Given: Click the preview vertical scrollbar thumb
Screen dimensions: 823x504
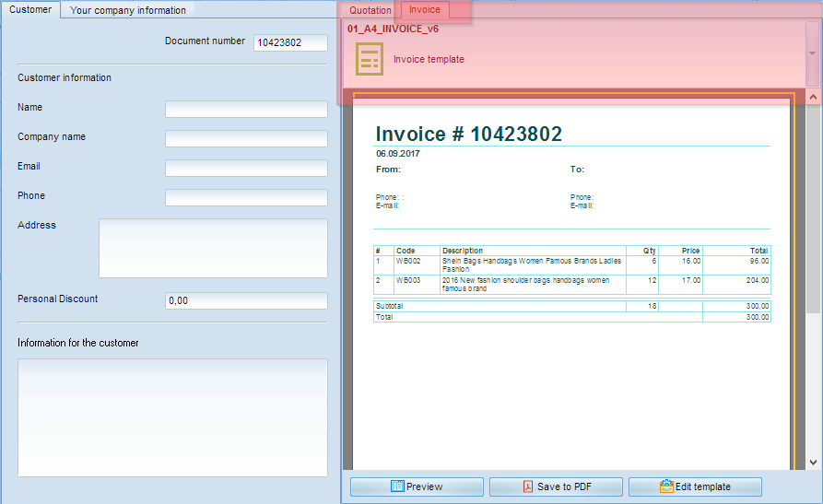Looking at the screenshot, I should [x=813, y=208].
